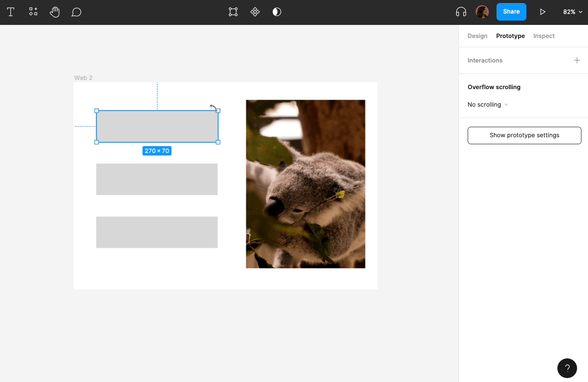This screenshot has width=588, height=382.
Task: Select the Hand tool
Action: click(55, 12)
